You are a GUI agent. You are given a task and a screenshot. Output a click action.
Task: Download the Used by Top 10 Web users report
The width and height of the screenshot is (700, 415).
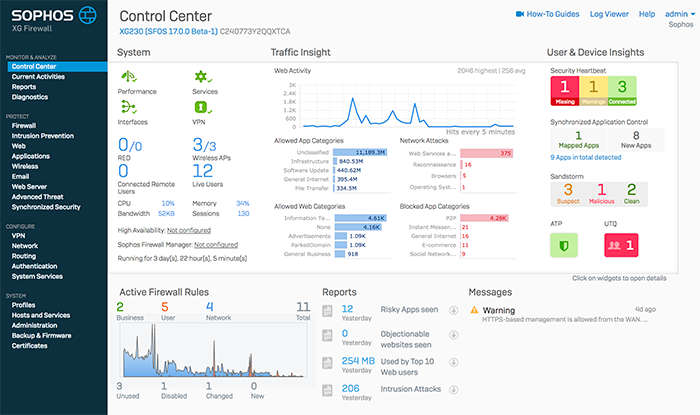[x=454, y=362]
